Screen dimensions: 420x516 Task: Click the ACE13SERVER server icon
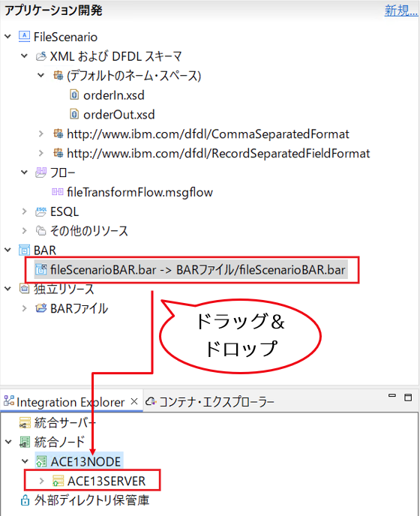[x=58, y=481]
